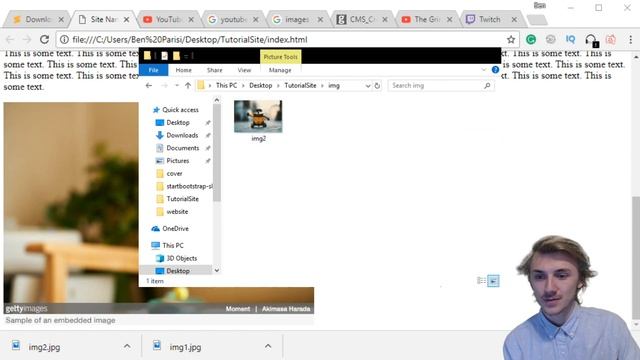Screen dimensions: 640x360
Task: Click the Explorer search magnifier icon
Action: point(487,86)
